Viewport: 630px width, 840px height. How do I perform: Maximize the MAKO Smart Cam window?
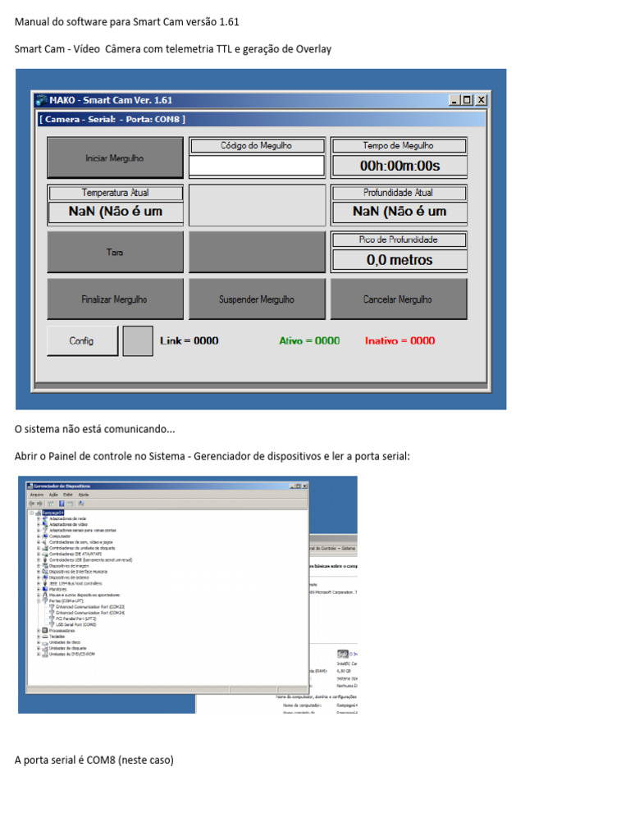click(467, 99)
